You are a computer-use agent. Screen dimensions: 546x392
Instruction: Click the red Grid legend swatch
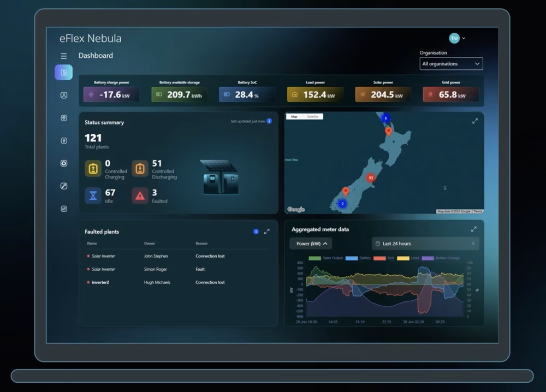click(379, 258)
